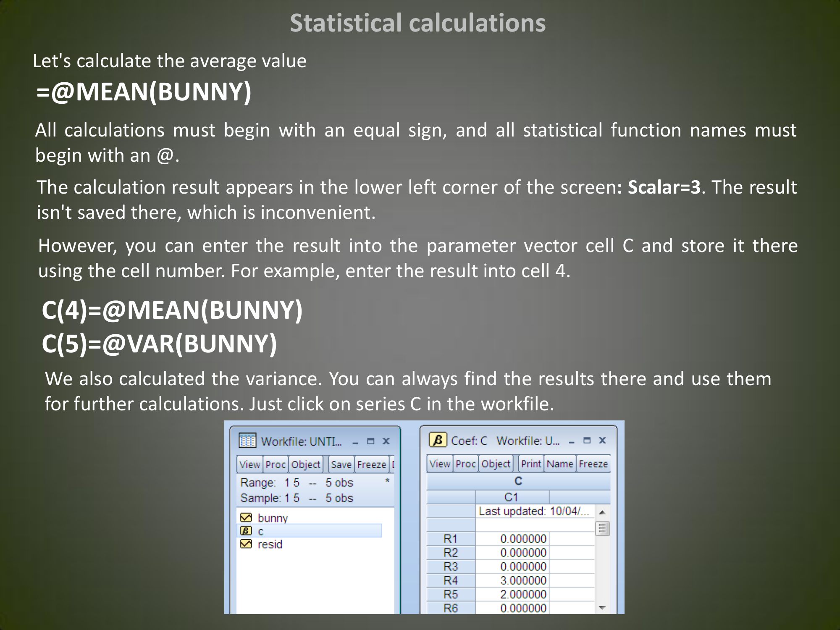Viewport: 840px width, 630px height.
Task: Click the Workfile window grid icon
Action: 247,441
